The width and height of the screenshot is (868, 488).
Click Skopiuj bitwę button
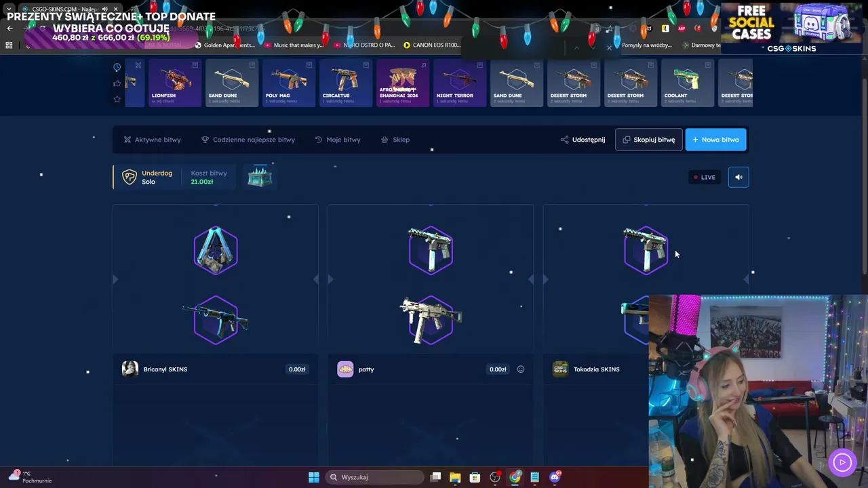649,140
